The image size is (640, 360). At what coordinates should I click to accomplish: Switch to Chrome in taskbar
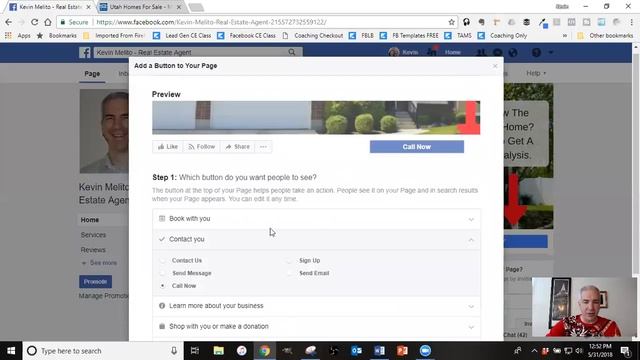pyautogui.click(x=264, y=351)
